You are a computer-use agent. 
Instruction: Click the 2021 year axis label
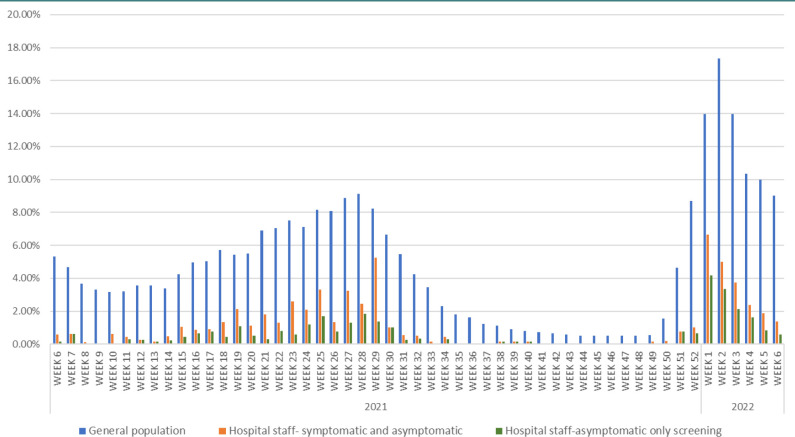376,407
